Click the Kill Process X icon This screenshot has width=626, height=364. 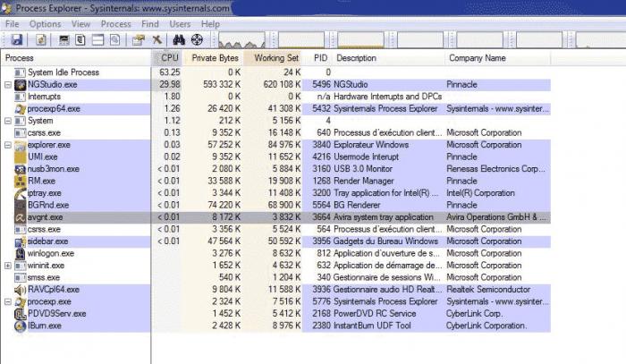click(x=156, y=39)
